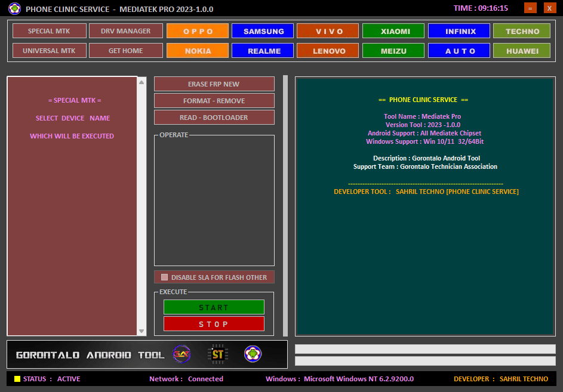The width and height of the screenshot is (563, 392).
Task: Click the Phone Clinic logo icon
Action: [x=13, y=8]
